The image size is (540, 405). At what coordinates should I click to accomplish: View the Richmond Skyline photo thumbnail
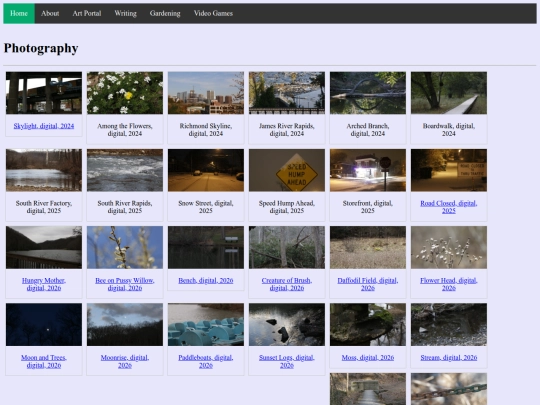click(x=206, y=93)
